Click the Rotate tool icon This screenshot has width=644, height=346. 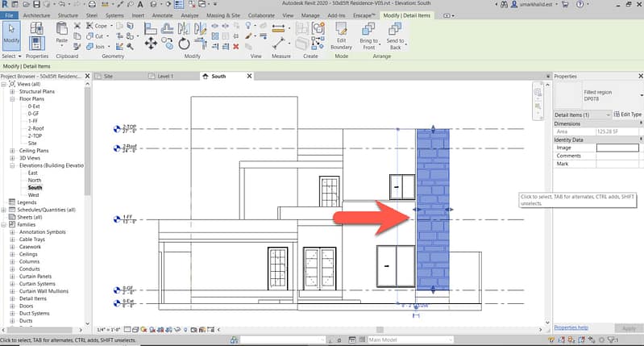pos(185,44)
